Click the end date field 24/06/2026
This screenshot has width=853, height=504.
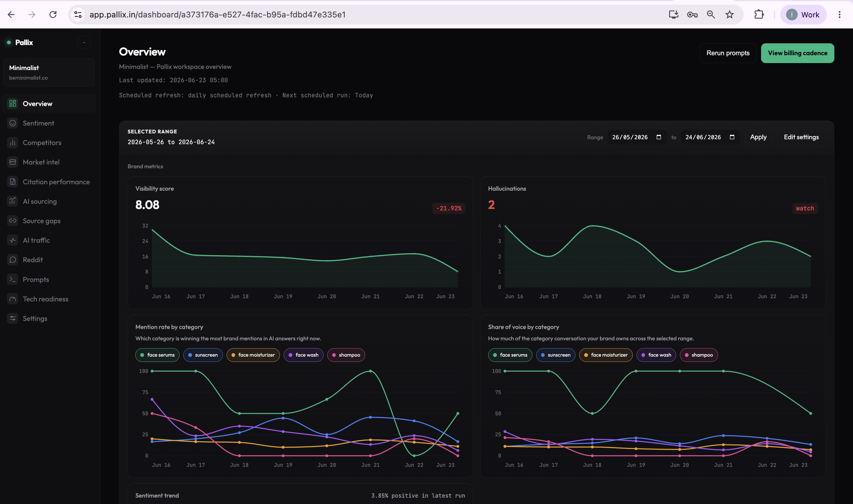point(710,137)
